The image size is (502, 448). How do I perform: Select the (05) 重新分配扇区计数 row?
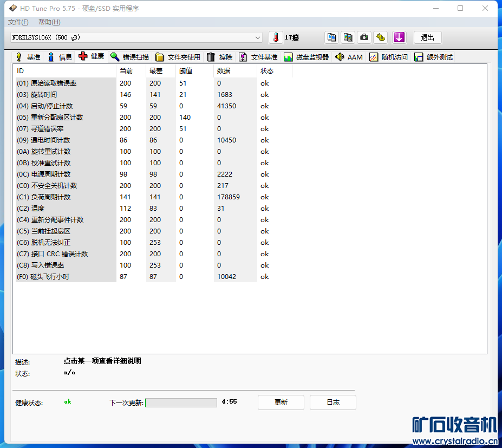154,117
